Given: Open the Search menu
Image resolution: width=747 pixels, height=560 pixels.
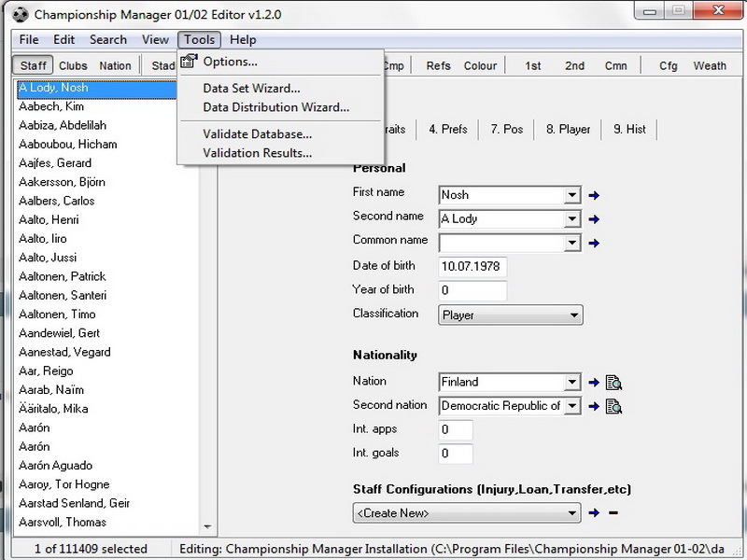Looking at the screenshot, I should (108, 39).
